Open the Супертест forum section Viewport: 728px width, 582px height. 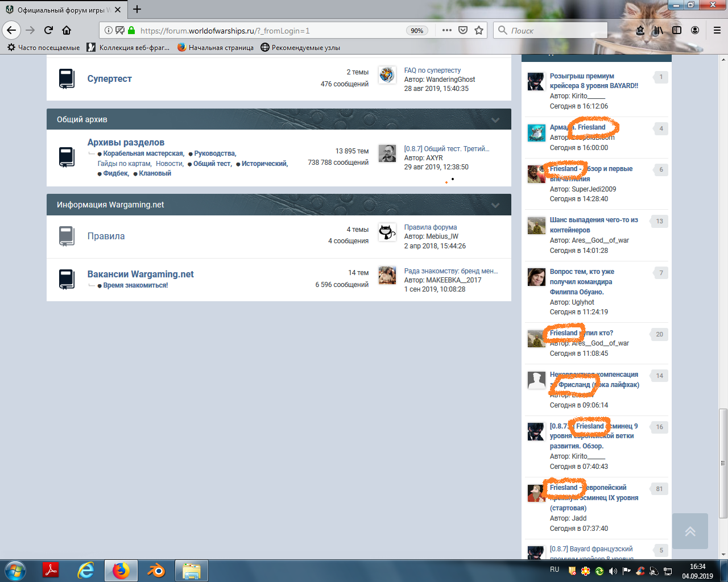(110, 79)
